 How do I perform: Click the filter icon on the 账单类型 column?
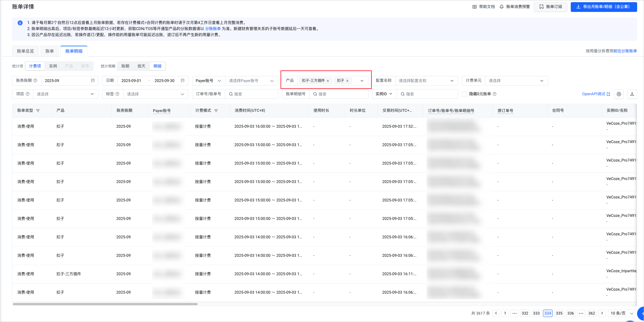tap(38, 111)
